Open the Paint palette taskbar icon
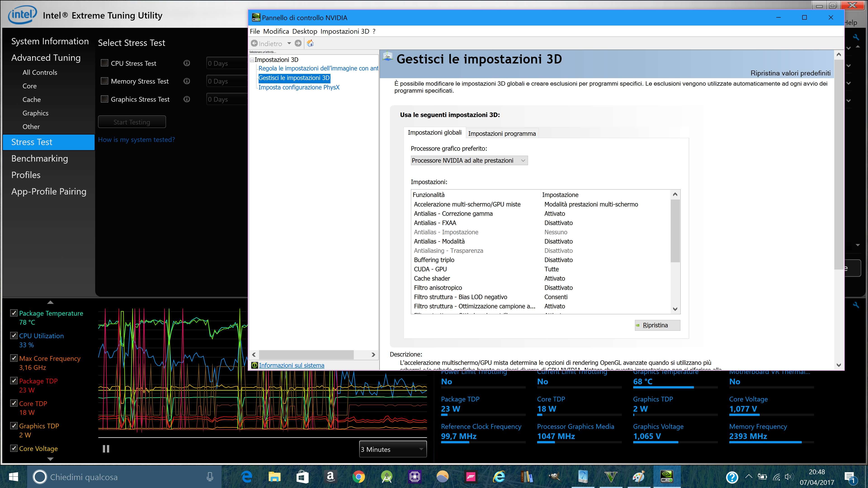Image resolution: width=868 pixels, height=488 pixels. point(639,477)
